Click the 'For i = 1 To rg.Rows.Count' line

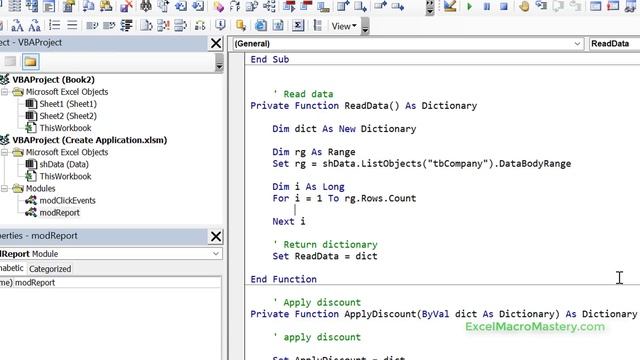[x=344, y=198]
